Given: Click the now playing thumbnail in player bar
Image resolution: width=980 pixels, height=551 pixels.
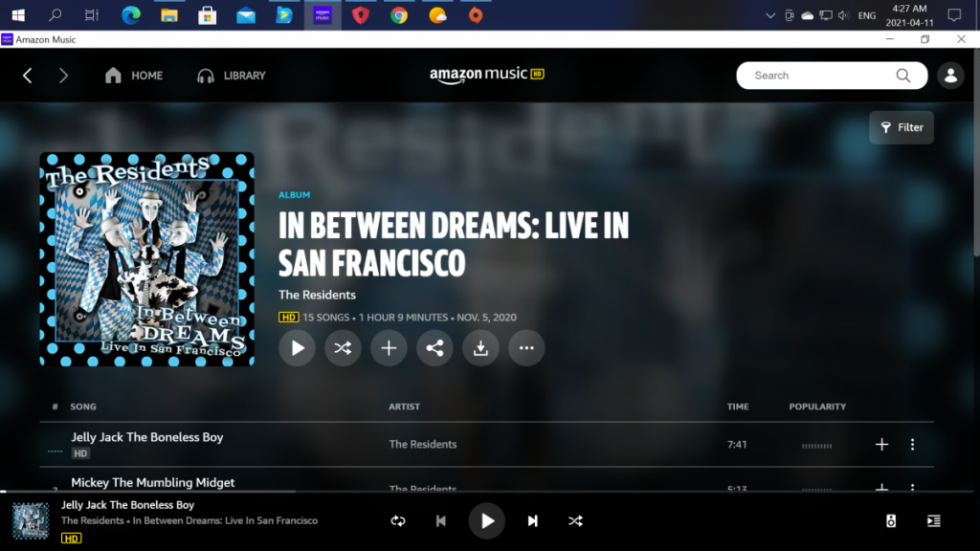Looking at the screenshot, I should pyautogui.click(x=31, y=520).
